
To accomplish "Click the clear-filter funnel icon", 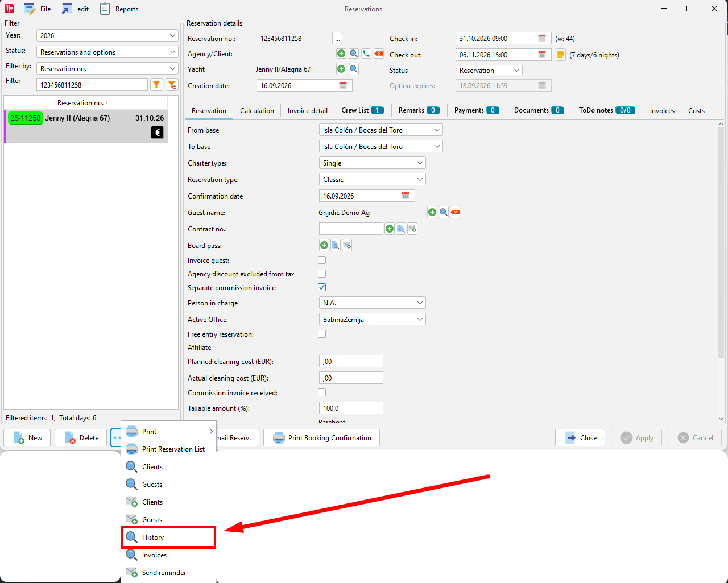I will click(172, 85).
